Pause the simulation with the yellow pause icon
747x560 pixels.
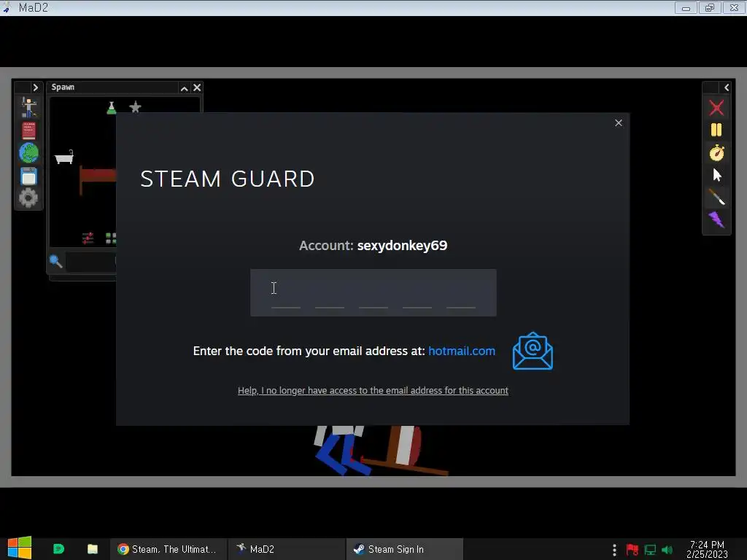[x=716, y=130]
